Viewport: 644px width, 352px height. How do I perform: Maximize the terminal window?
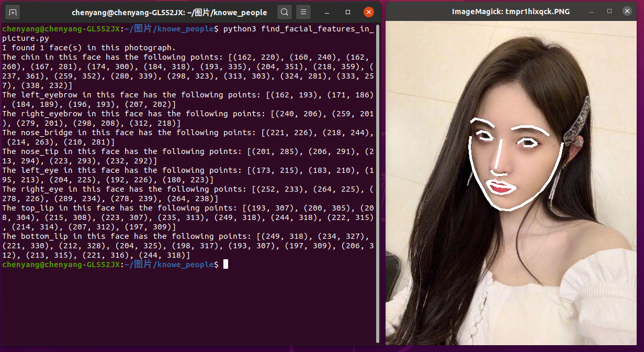(x=347, y=12)
